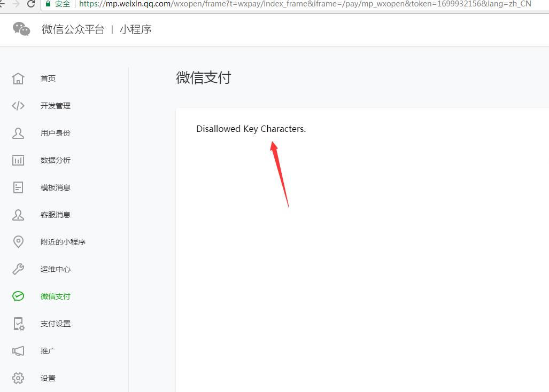Open 客服消息 in the sidebar
This screenshot has height=392, width=549.
coord(55,215)
